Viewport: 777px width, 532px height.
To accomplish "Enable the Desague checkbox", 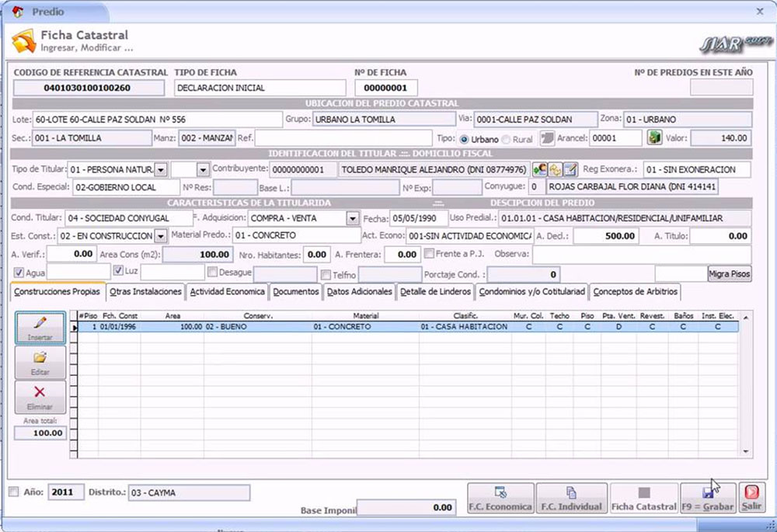I will tap(213, 273).
